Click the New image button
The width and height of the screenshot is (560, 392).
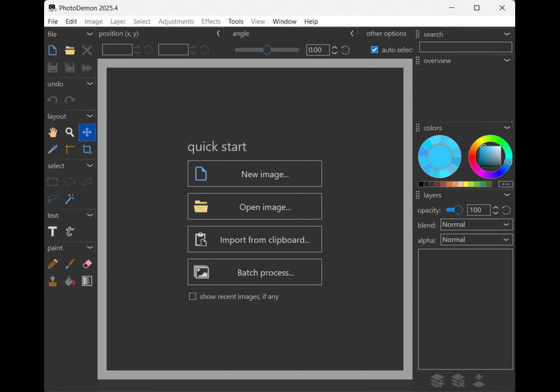tap(255, 174)
